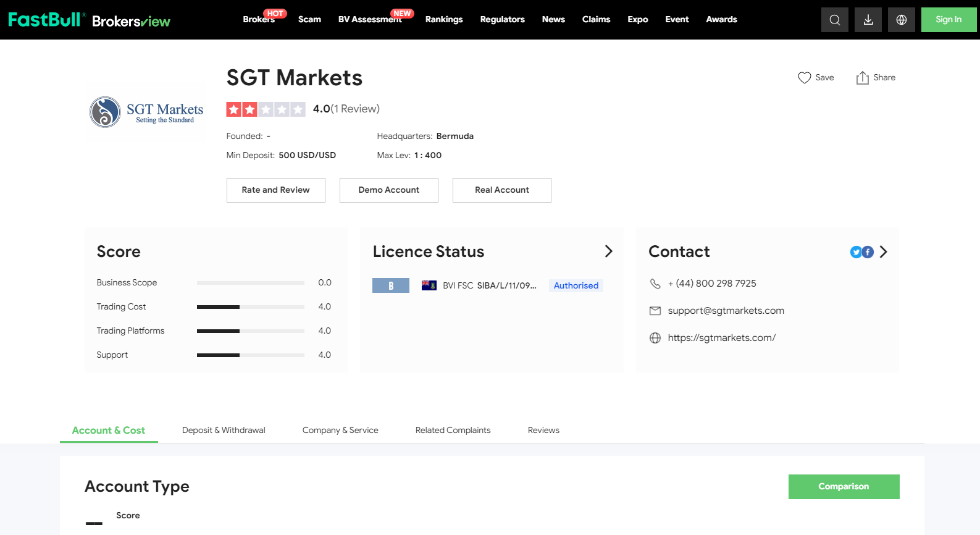
Task: Open the language globe icon
Action: click(x=901, y=20)
